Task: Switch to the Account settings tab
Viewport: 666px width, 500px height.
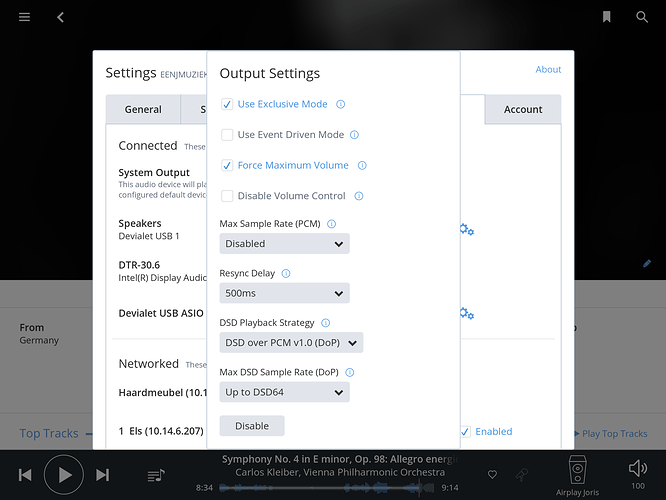Action: tap(523, 109)
